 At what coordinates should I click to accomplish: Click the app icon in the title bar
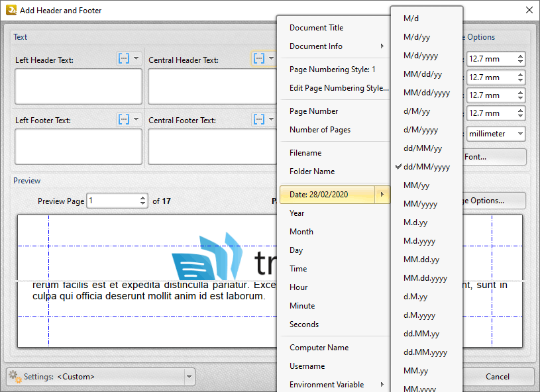point(11,10)
